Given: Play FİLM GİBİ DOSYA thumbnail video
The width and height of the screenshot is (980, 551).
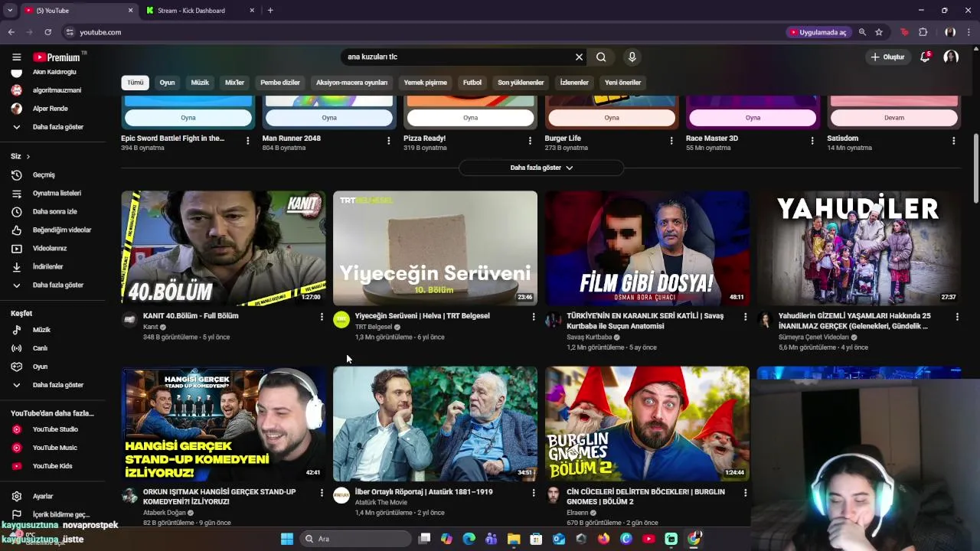Looking at the screenshot, I should click(x=647, y=248).
